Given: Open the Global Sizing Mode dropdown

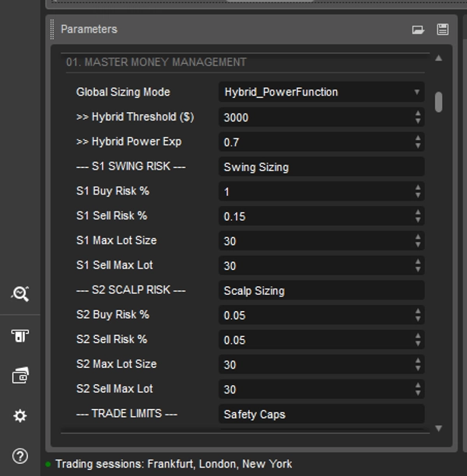Looking at the screenshot, I should 321,92.
